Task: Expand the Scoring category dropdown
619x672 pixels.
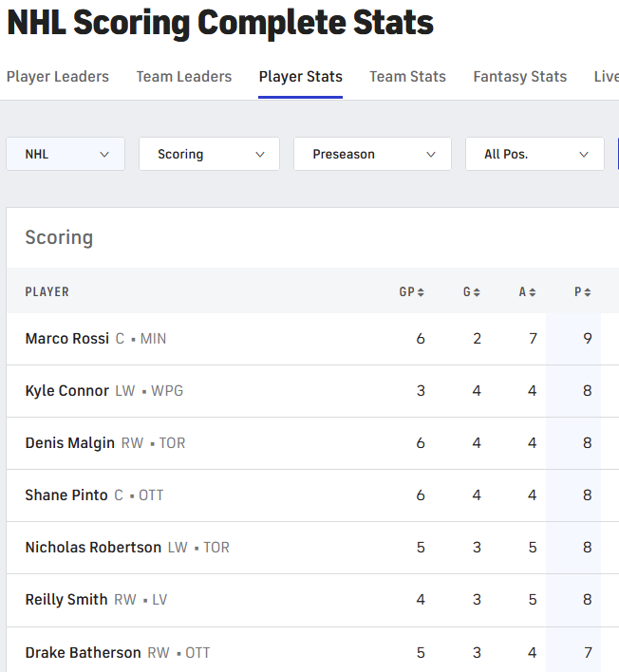Action: pyautogui.click(x=209, y=154)
